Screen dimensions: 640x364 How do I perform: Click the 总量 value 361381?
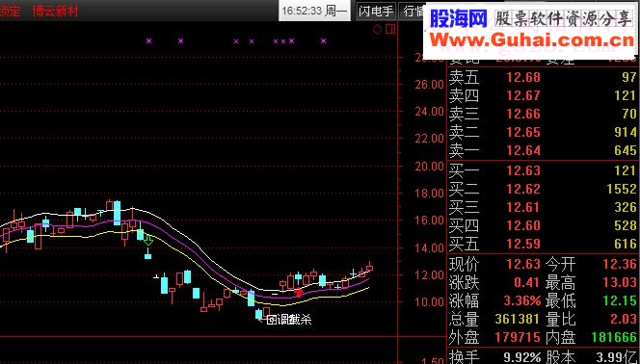coord(518,320)
